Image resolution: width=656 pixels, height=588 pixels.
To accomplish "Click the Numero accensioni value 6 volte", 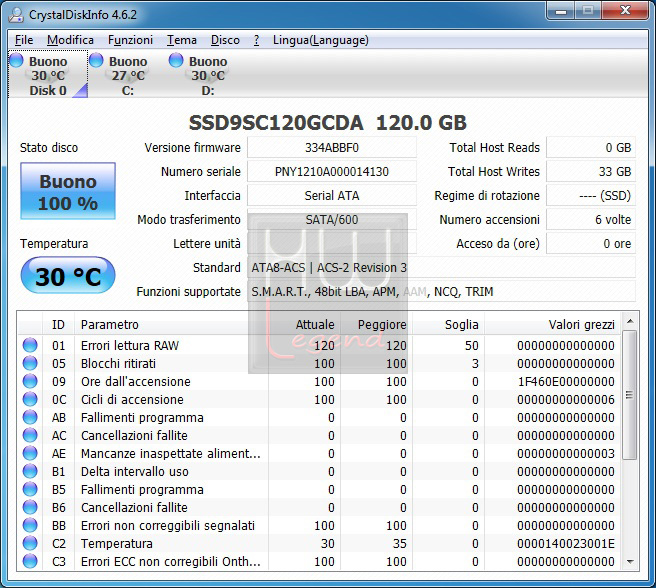I will coord(591,219).
